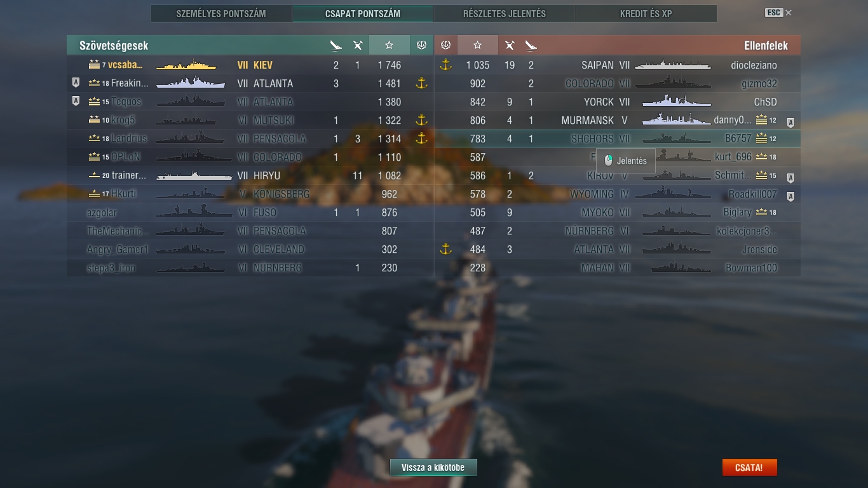Open the Kredit és XP tab
The width and height of the screenshot is (868, 488).
646,13
